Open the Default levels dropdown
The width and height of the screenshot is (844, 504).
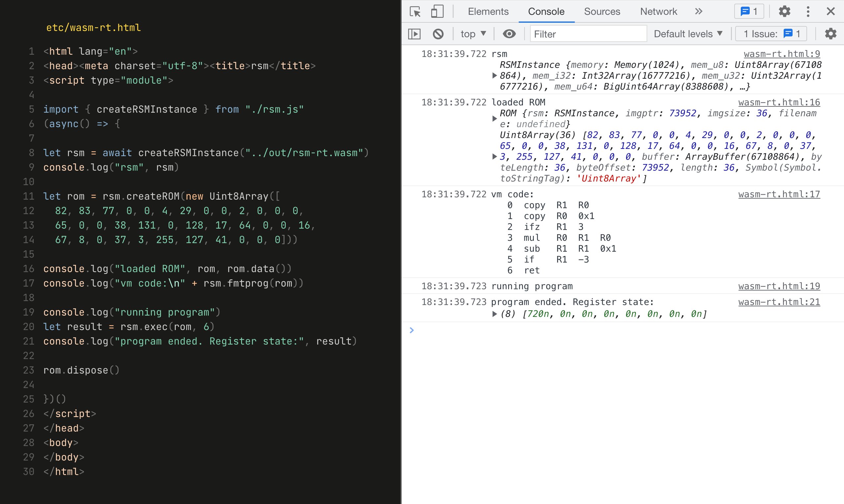[x=688, y=34]
